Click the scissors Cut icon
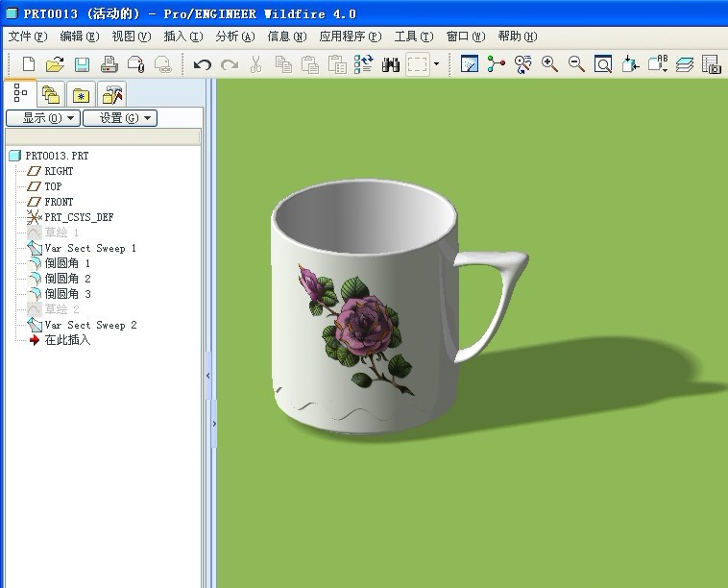The width and height of the screenshot is (728, 588). (x=255, y=64)
